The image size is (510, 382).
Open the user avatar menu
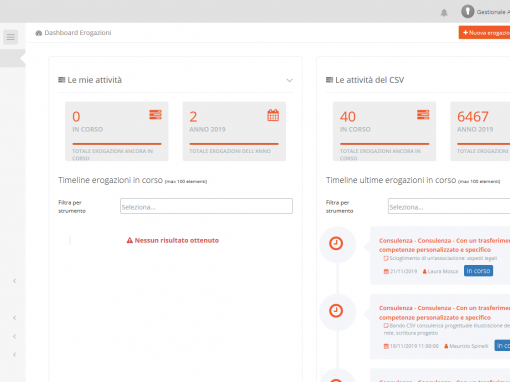(467, 12)
